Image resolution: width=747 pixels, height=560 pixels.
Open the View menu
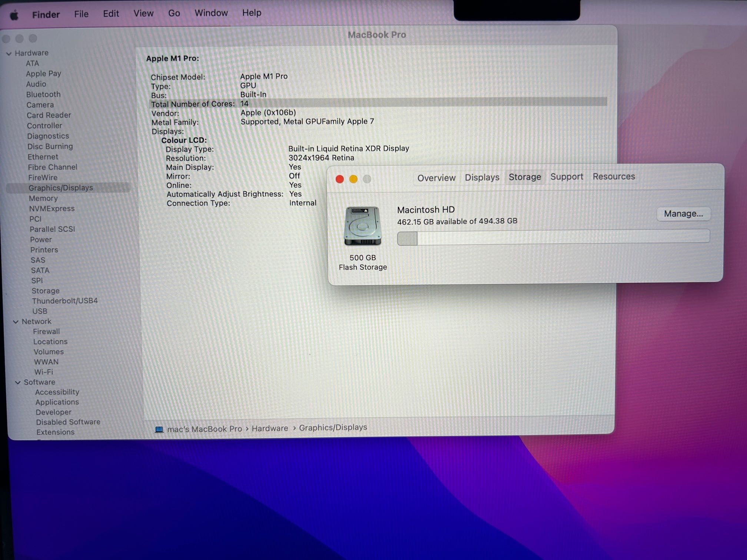(143, 13)
